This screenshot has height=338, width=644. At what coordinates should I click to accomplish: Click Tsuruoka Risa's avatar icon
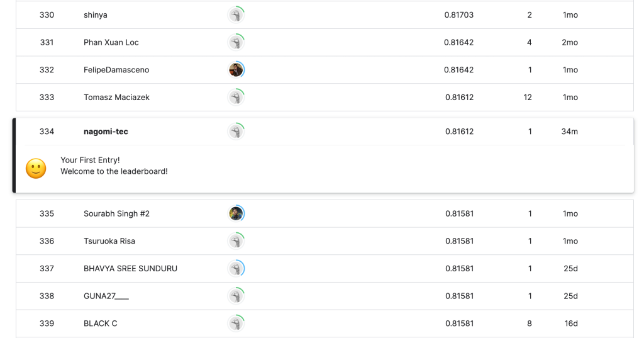[x=236, y=241]
